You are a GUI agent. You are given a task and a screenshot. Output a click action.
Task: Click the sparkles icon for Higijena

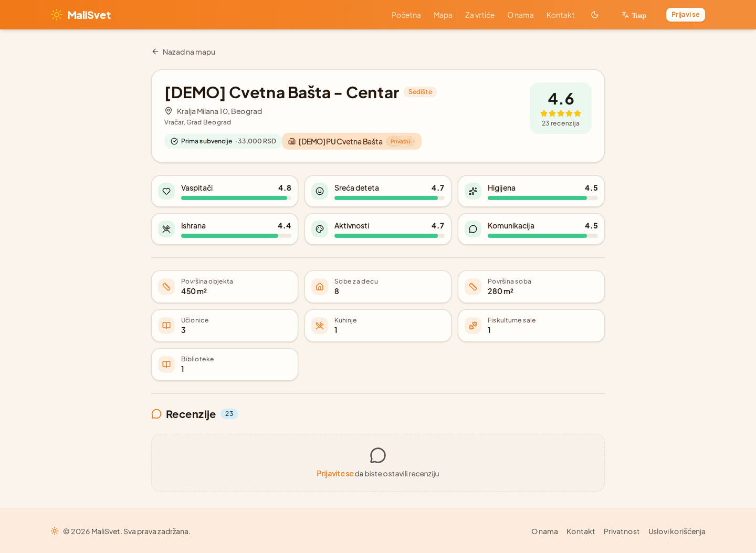click(473, 191)
